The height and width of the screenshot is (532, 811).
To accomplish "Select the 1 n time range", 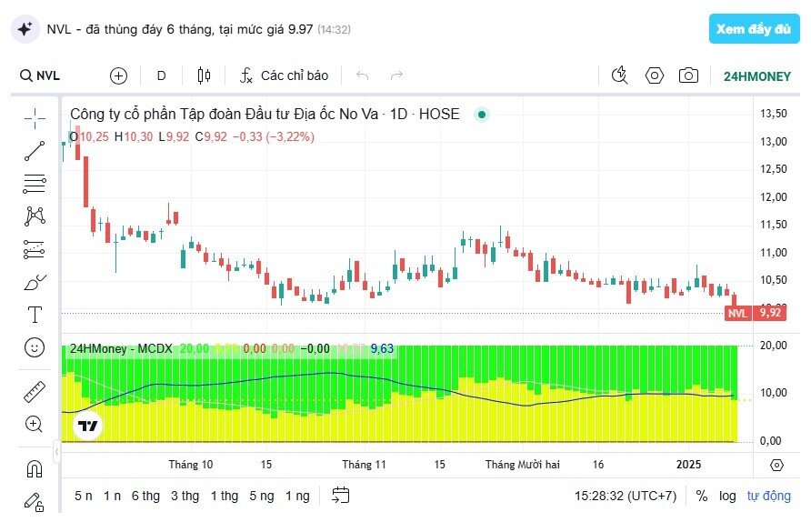I will click(x=112, y=496).
